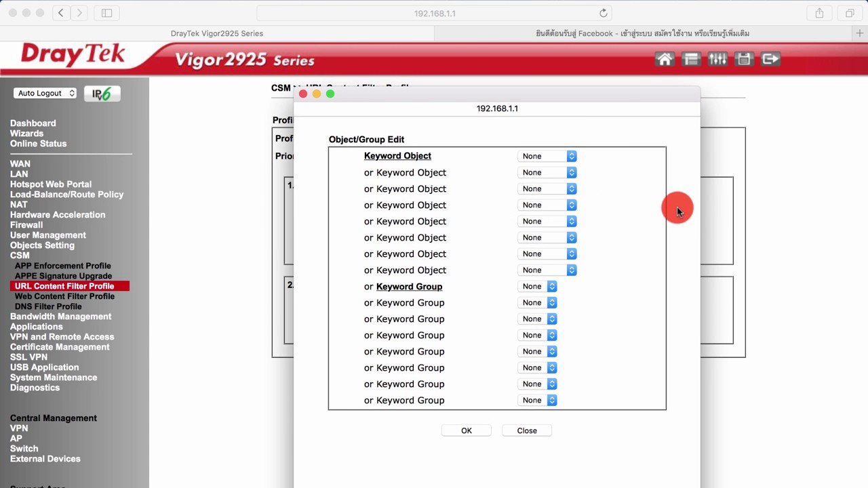This screenshot has height=488, width=868.
Task: Open Hardware Acceleration menu
Action: coord(58,215)
